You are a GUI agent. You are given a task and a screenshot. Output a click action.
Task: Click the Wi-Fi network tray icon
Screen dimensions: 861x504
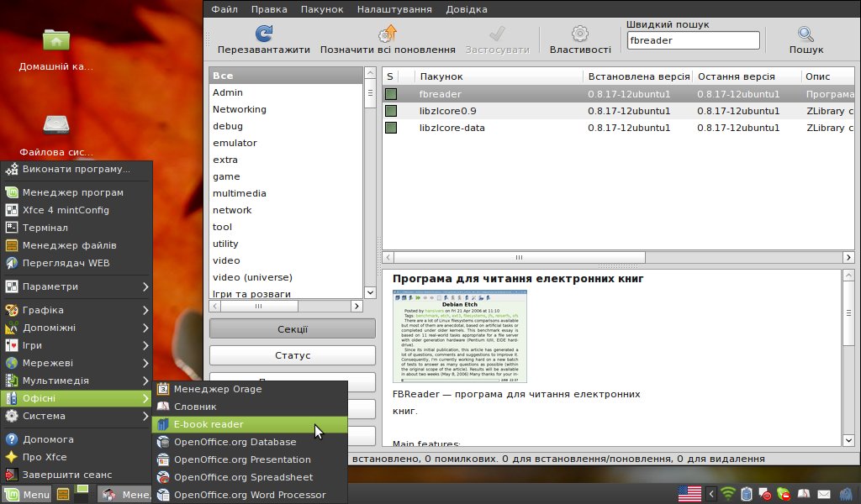click(728, 494)
